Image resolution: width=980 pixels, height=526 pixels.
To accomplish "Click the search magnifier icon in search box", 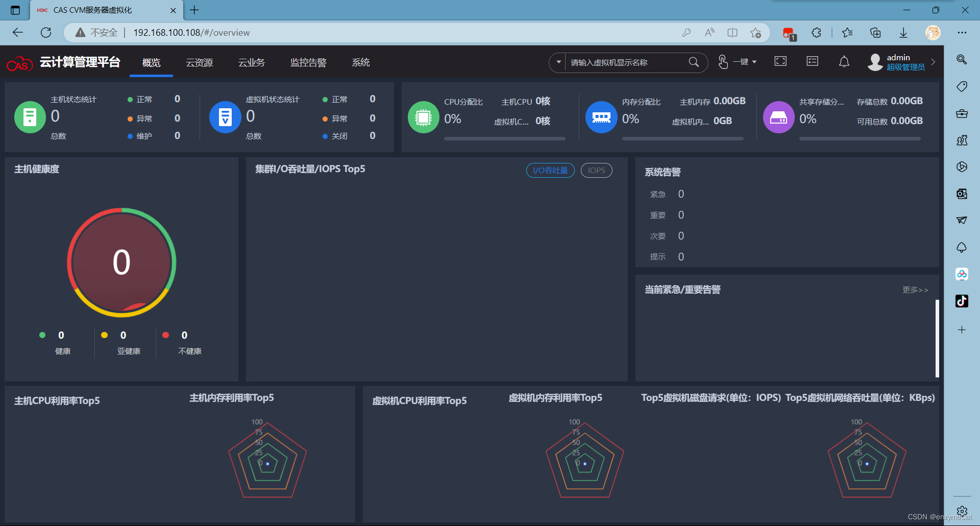I will [694, 62].
